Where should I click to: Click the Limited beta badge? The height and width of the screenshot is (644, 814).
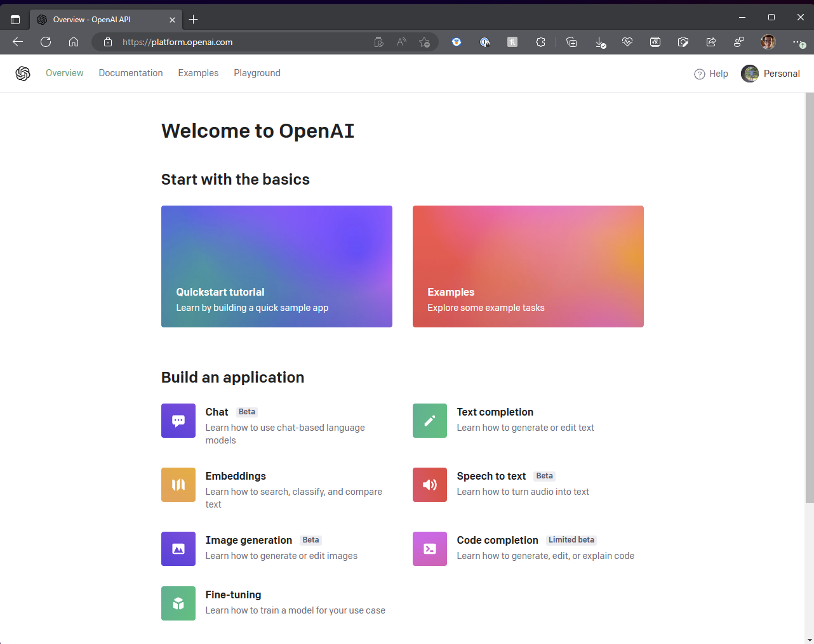(571, 540)
